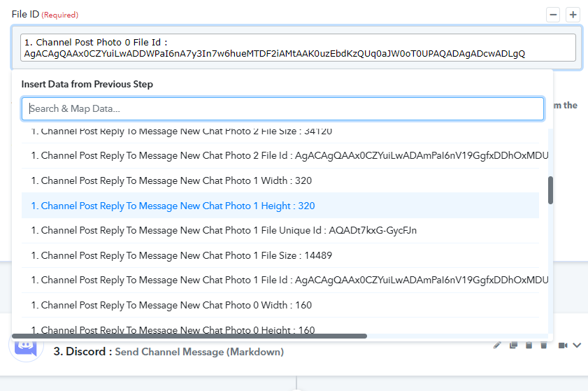Select Chat Photo 1 Width : 320 option
Viewport: 588px width, 391px height.
(280, 181)
